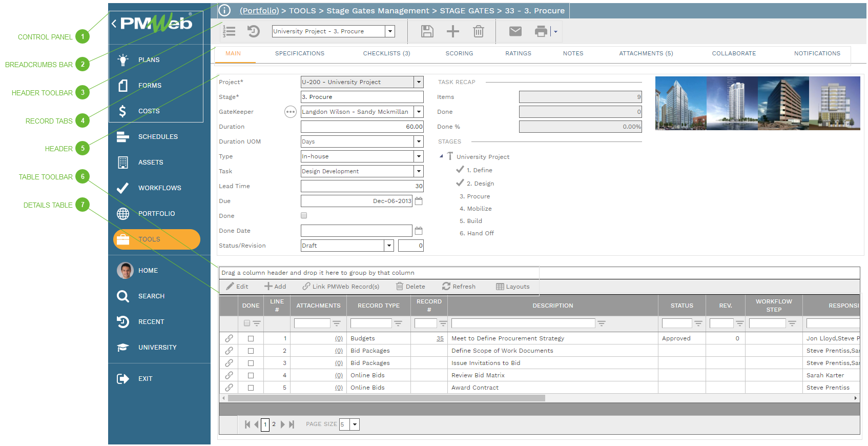
Task: Check Done box for Budgets row
Action: click(251, 338)
